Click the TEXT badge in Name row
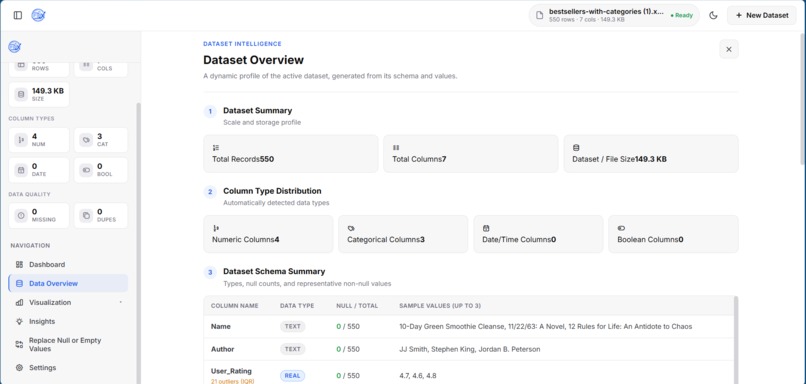This screenshot has height=384, width=806. coord(292,326)
